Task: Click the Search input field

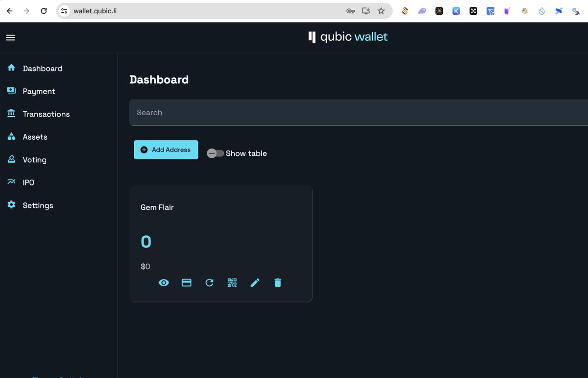Action: pyautogui.click(x=359, y=112)
